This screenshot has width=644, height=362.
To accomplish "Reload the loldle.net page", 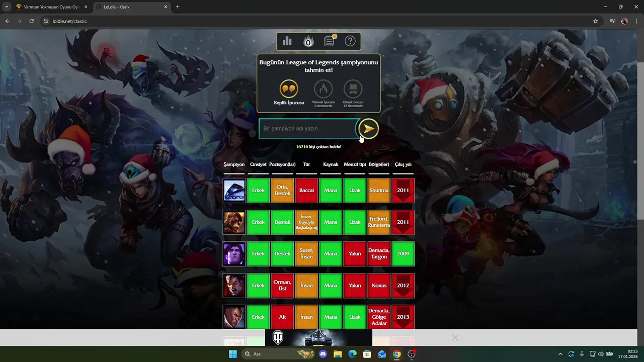I will 31,21.
